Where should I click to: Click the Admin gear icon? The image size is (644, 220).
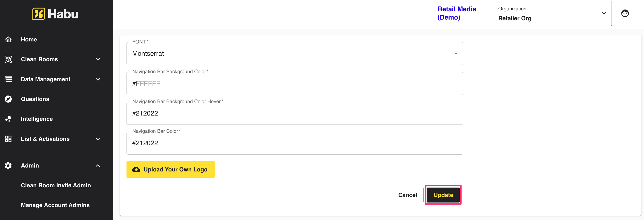(8, 165)
